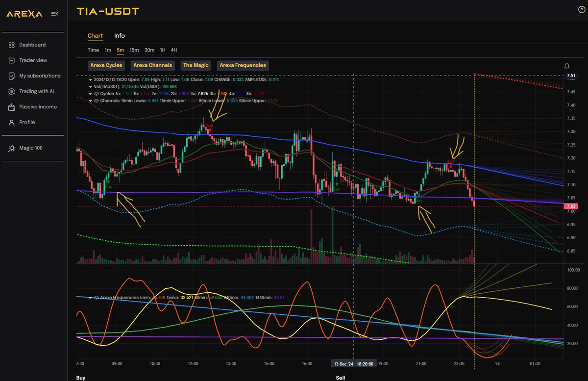588x381 pixels.
Task: Select the Time interval option
Action: pyautogui.click(x=93, y=50)
